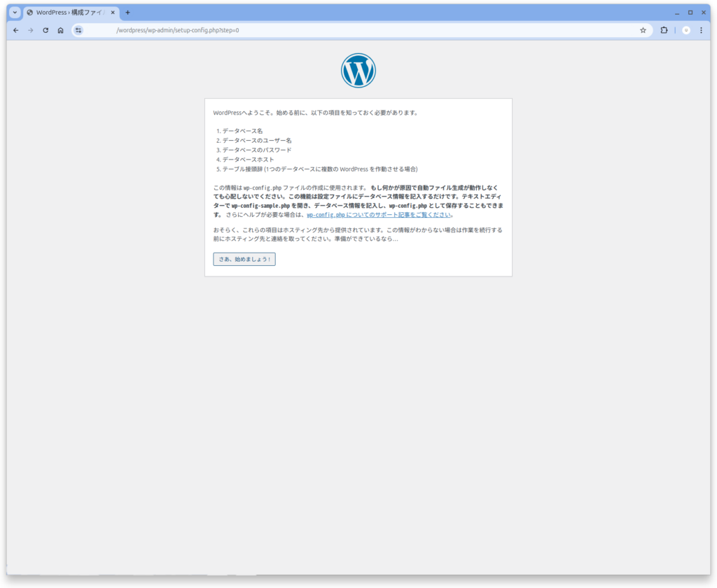
Task: Click the browser back arrow
Action: [x=16, y=30]
